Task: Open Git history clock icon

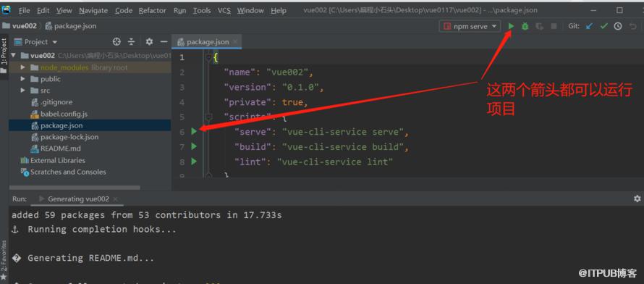Action: coord(618,26)
